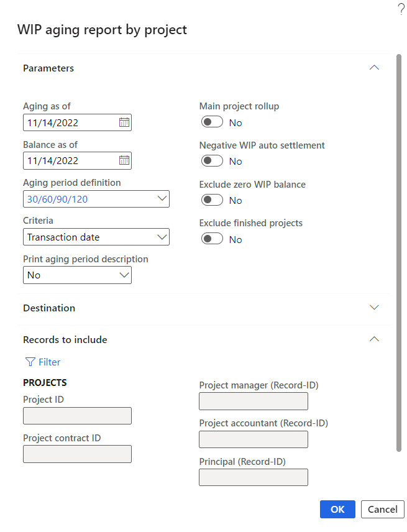The image size is (407, 532).
Task: Click the Project ID field
Action: click(77, 416)
